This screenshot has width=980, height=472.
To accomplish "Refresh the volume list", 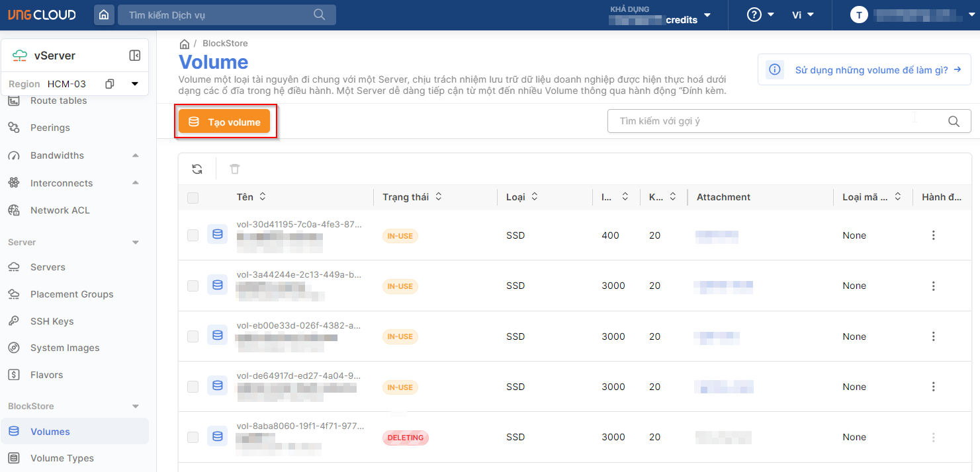I will 197,169.
